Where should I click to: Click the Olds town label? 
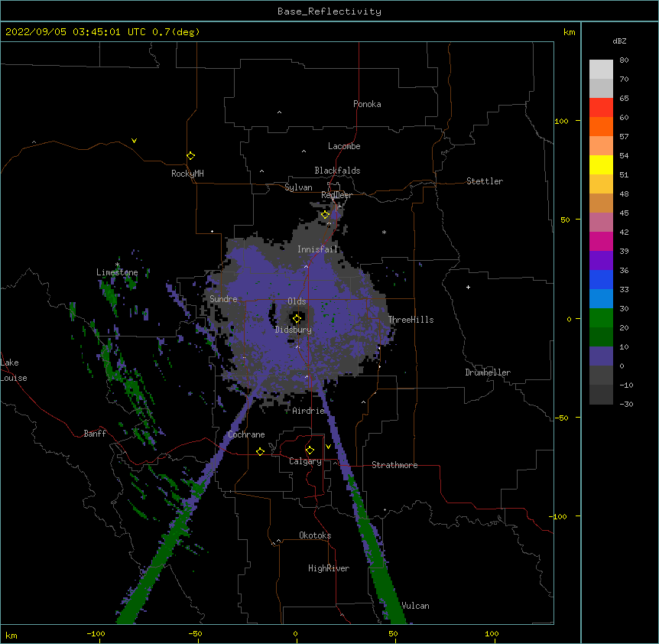[297, 301]
